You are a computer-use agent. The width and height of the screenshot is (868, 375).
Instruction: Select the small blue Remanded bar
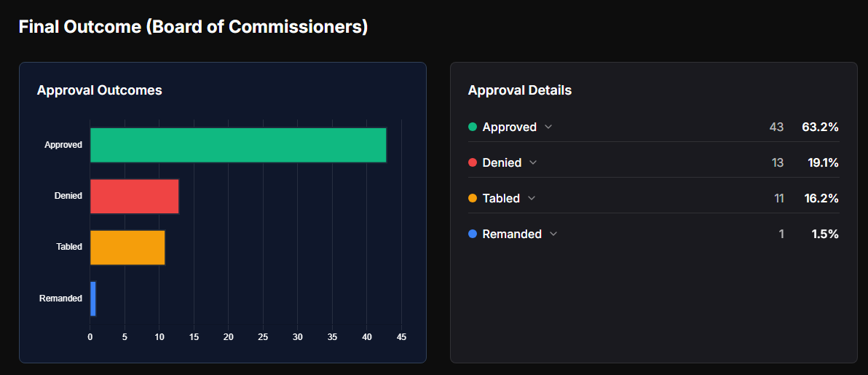93,298
